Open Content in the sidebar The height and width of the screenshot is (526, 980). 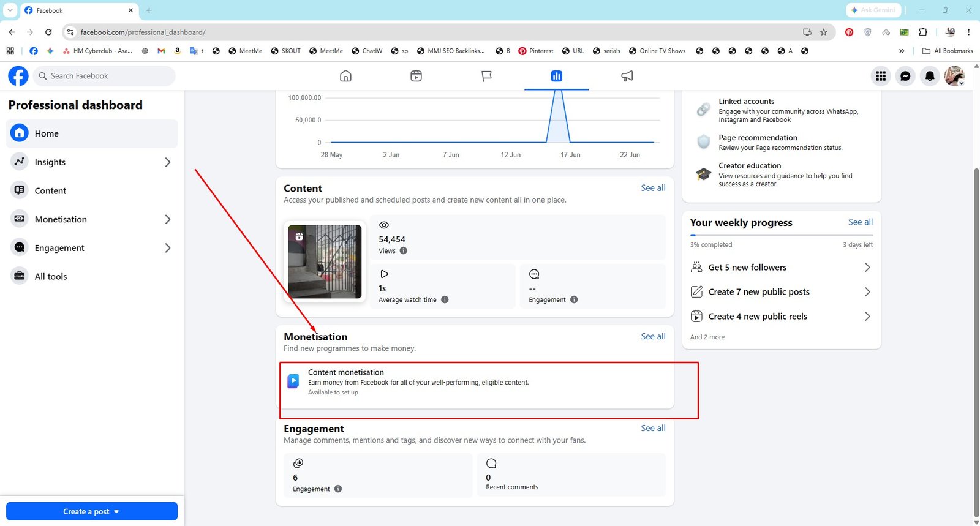coord(92,190)
